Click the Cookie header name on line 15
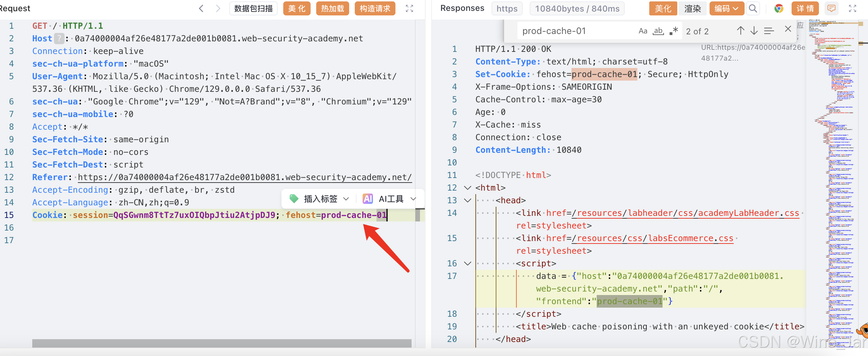The height and width of the screenshot is (356, 868). click(47, 215)
